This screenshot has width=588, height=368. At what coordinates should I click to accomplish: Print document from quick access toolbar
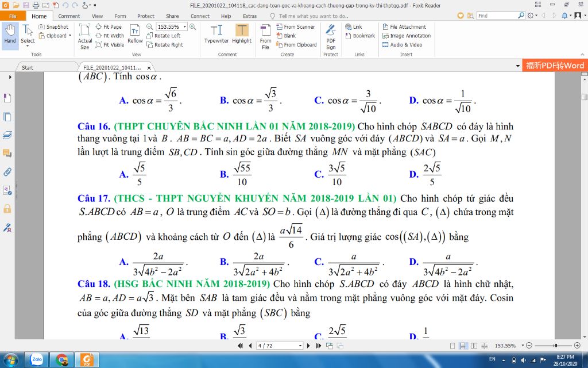coord(36,5)
